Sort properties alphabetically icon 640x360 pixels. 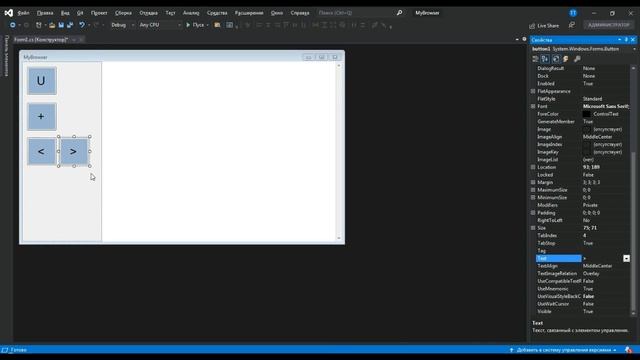pyautogui.click(x=545, y=59)
